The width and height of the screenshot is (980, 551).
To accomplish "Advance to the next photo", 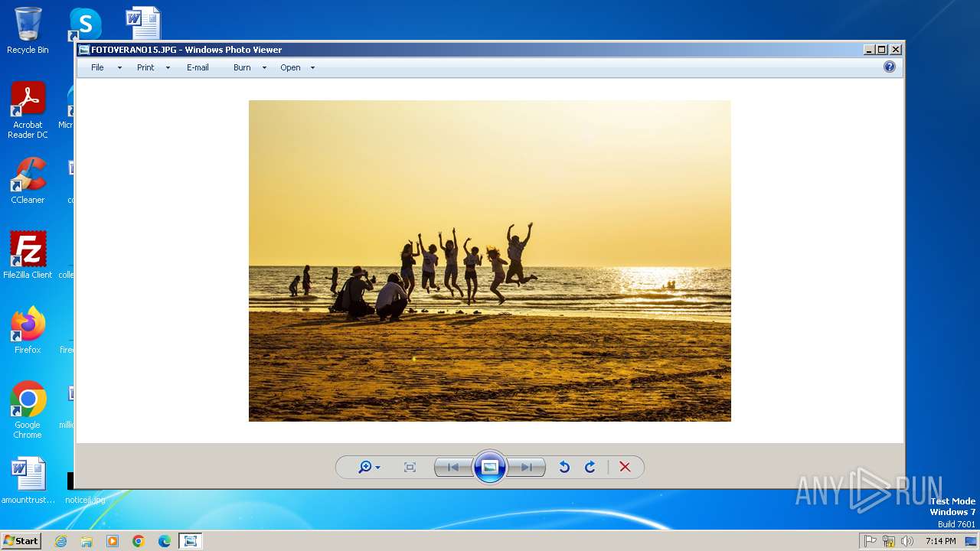I will coord(527,467).
